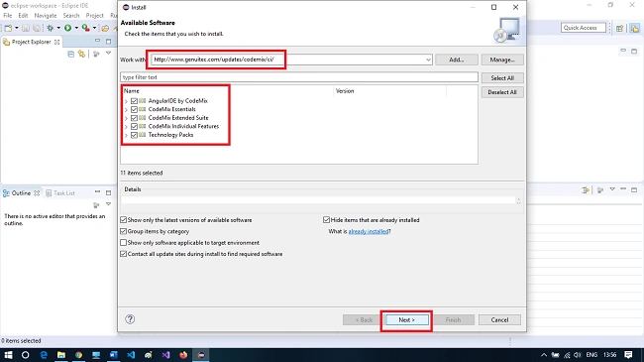Toggle Contact all update sites during install checkbox
The image size is (644, 362).
click(123, 254)
